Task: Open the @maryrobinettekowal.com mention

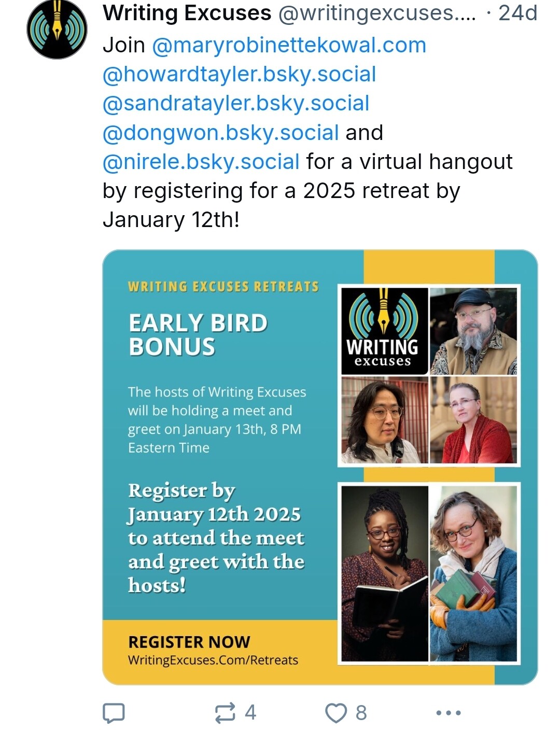Action: (x=289, y=45)
